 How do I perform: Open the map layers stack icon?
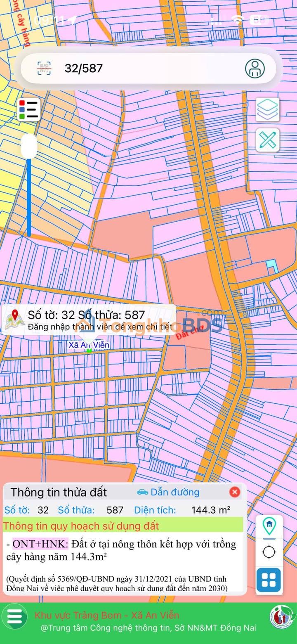point(268,110)
